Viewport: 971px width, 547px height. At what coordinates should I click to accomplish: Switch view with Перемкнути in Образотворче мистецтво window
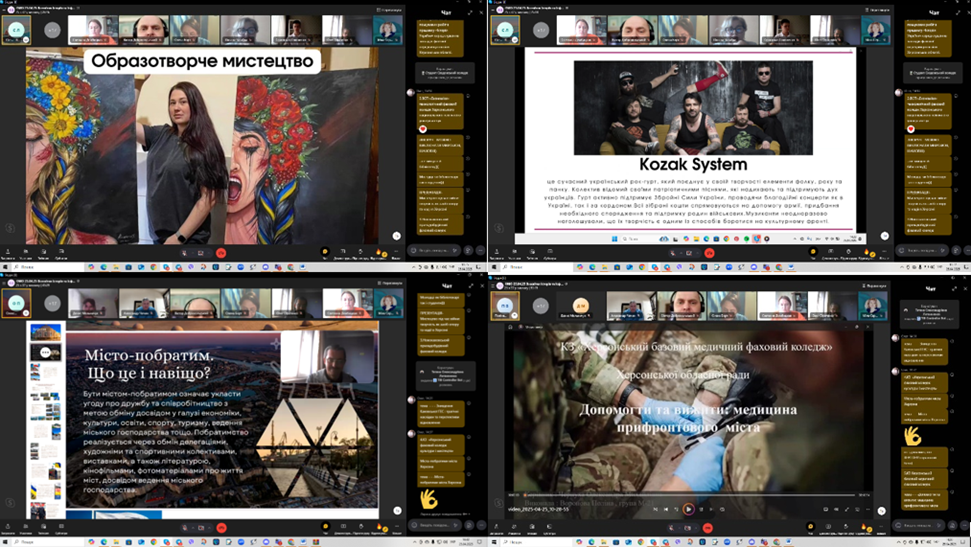point(389,10)
